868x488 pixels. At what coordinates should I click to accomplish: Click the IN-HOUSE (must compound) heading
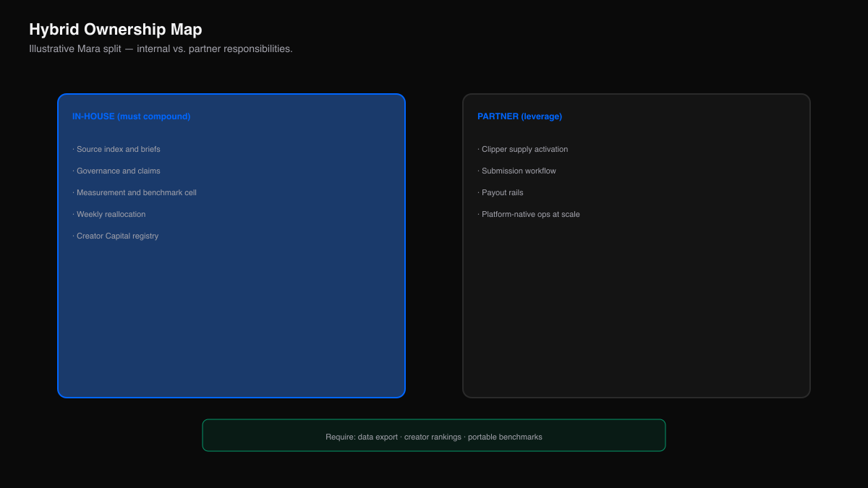coord(131,116)
